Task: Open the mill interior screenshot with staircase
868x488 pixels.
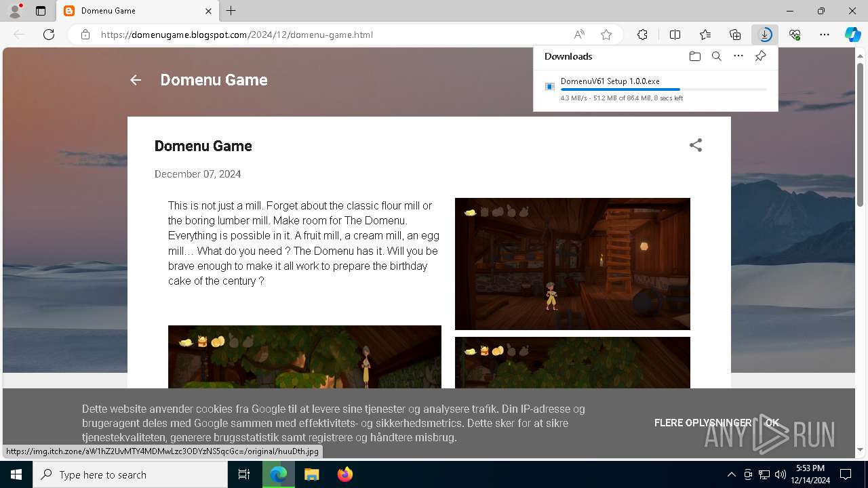Action: (x=572, y=264)
